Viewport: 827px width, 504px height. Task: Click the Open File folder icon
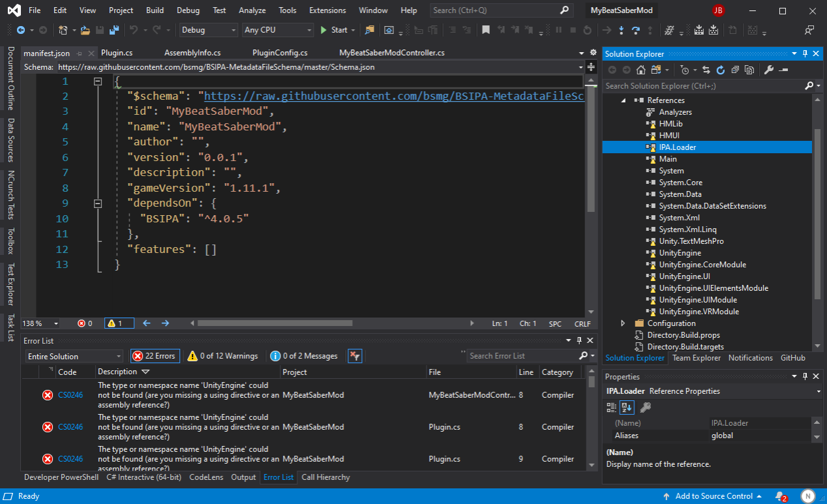tap(85, 30)
